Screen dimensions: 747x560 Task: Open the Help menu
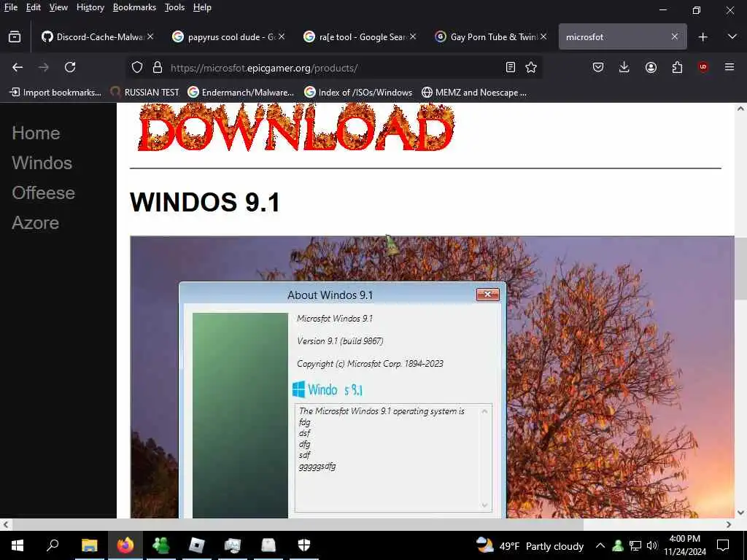202,7
